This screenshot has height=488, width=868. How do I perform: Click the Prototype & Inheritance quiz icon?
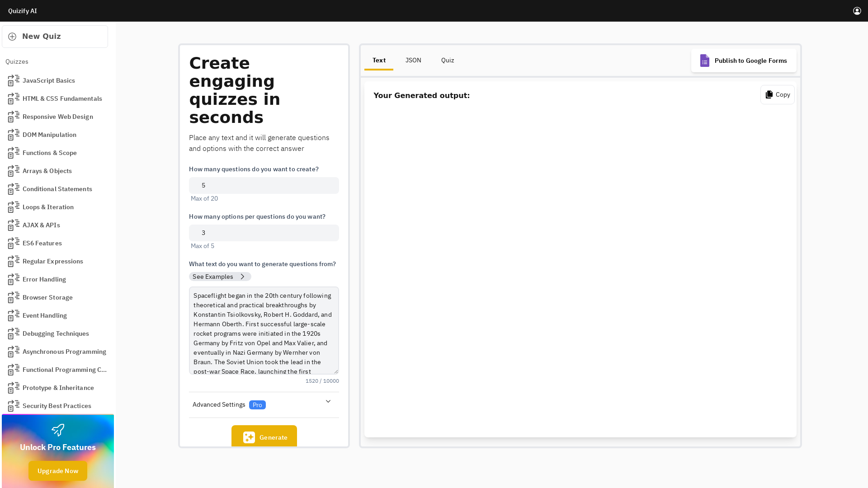pyautogui.click(x=14, y=388)
